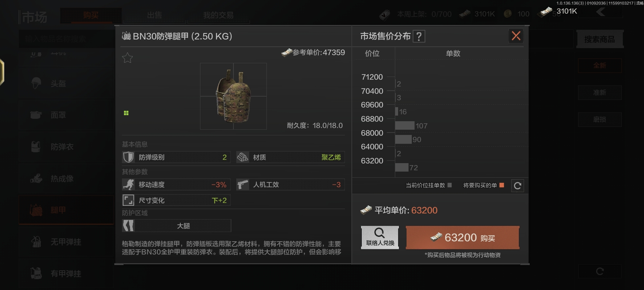
Task: Toggle the 准新 near-new condition filter
Action: (600, 93)
